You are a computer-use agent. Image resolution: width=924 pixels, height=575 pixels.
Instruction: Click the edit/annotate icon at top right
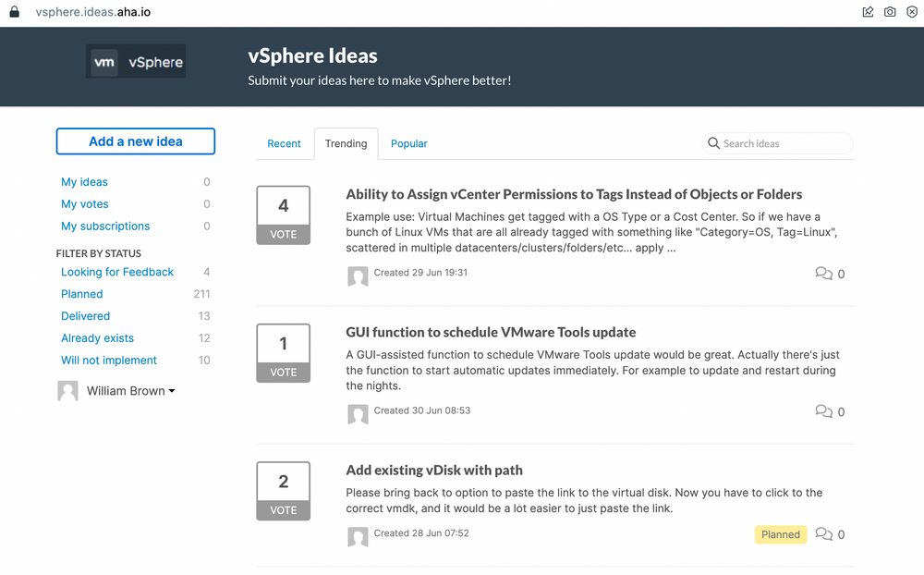(868, 12)
